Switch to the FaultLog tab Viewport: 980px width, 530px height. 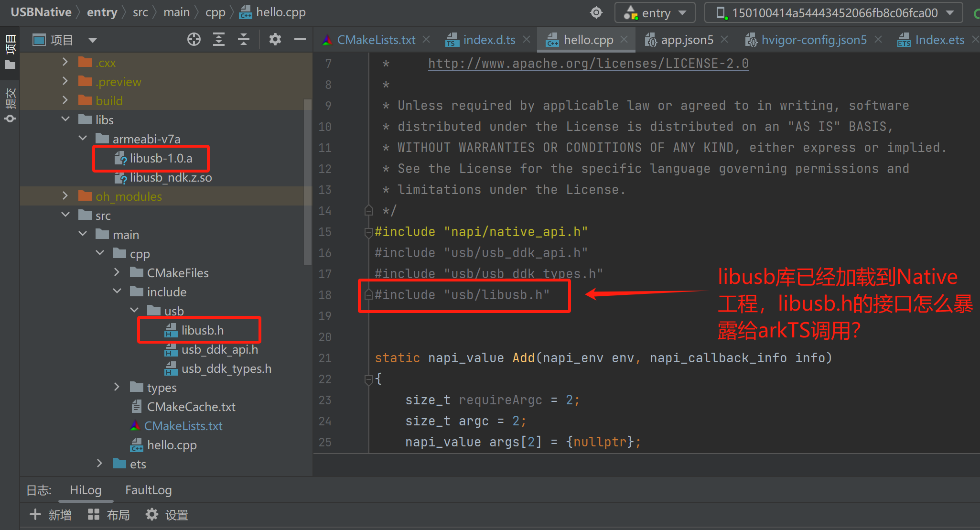(148, 490)
